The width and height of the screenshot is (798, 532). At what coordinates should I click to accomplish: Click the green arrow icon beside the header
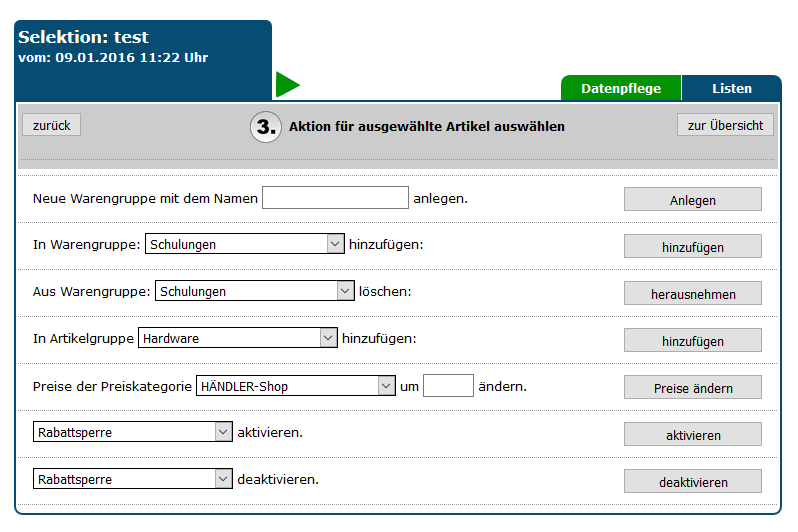pyautogui.click(x=287, y=85)
